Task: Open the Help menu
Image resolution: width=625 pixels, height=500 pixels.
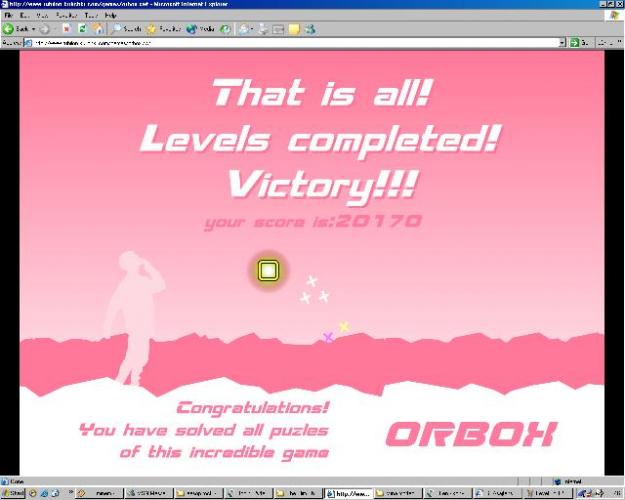Action: coord(110,15)
